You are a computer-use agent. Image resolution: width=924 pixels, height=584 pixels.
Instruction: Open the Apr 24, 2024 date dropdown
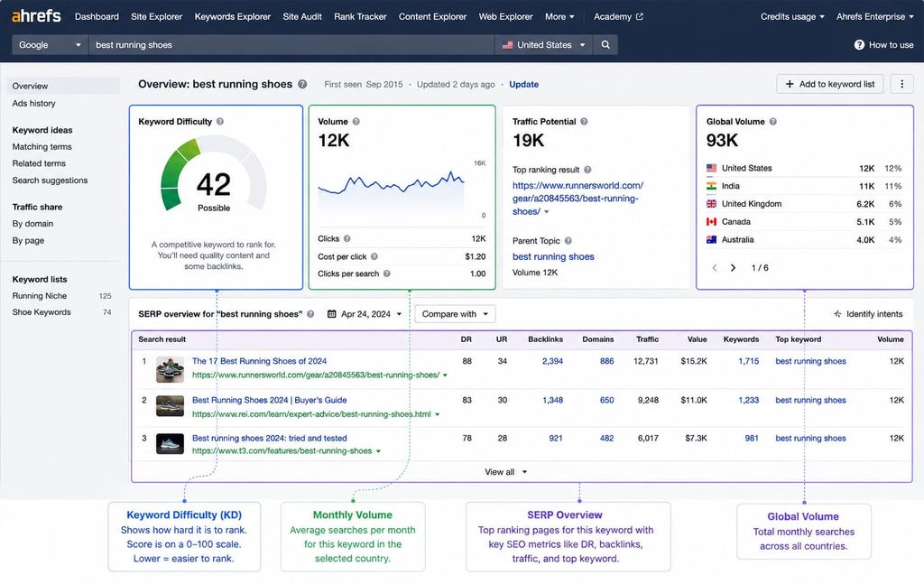(x=365, y=314)
